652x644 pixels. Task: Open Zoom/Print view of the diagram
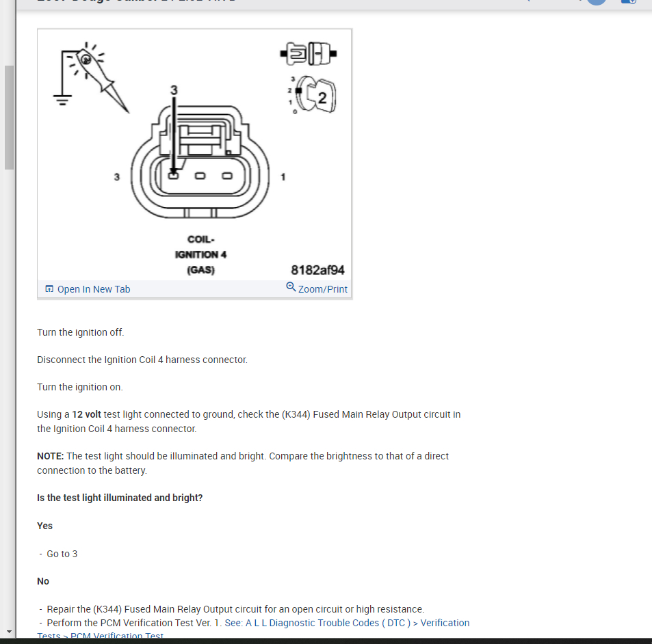317,288
